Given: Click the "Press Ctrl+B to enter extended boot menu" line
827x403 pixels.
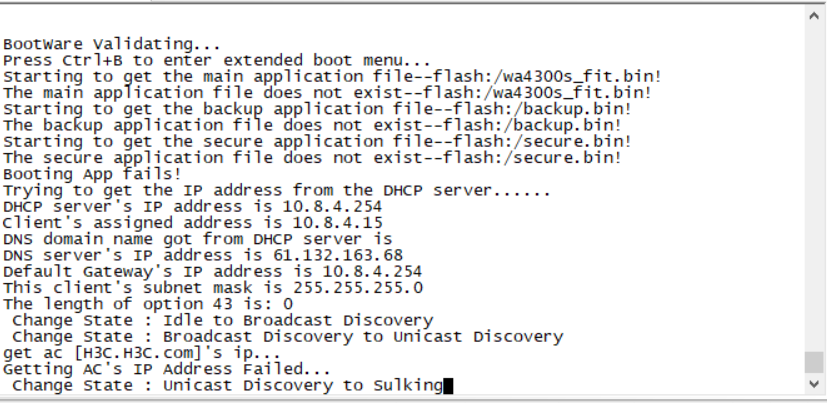Looking at the screenshot, I should pyautogui.click(x=217, y=60).
